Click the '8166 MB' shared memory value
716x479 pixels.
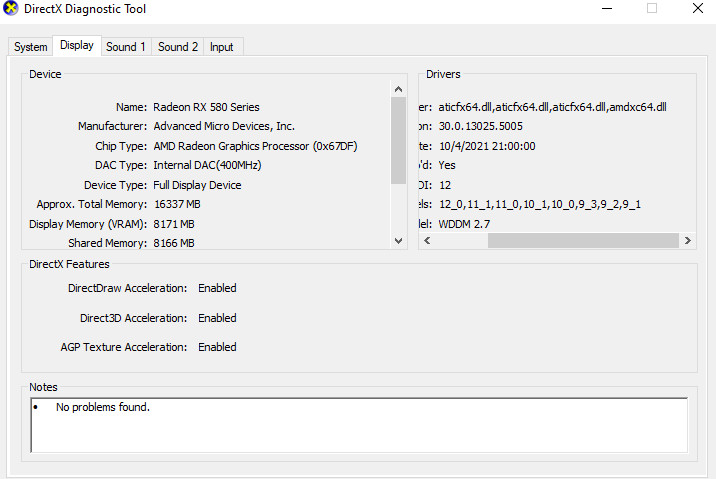[174, 243]
